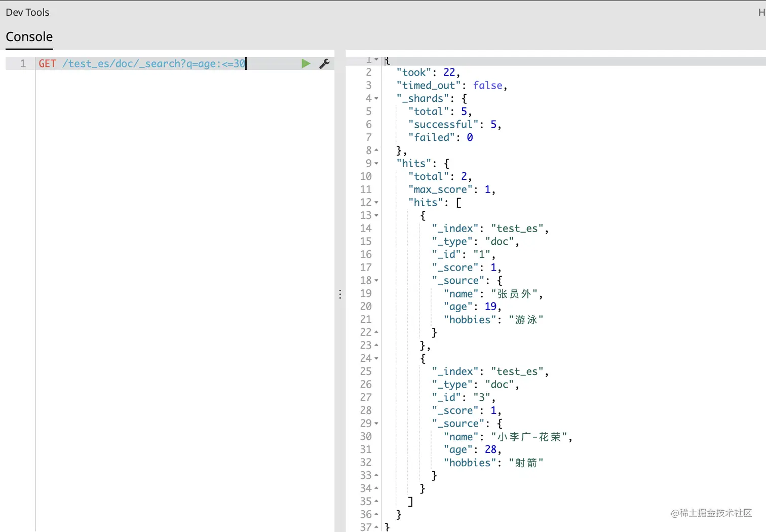Click the GET method keyword in the request
Viewport: 766px width, 532px height.
click(x=47, y=63)
